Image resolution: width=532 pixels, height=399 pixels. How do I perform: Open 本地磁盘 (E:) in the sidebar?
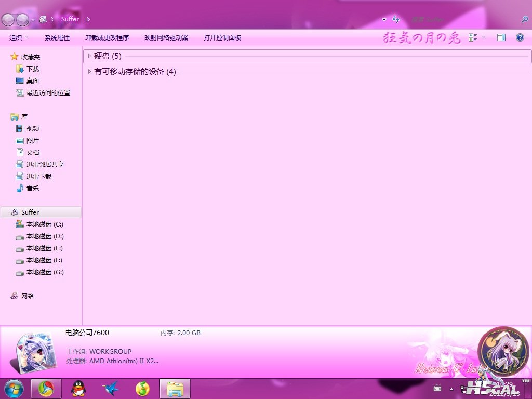coord(45,248)
